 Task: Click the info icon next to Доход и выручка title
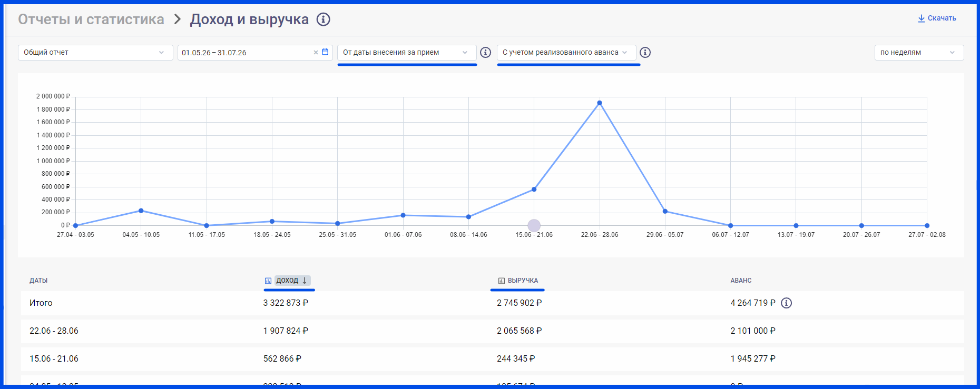pos(323,19)
